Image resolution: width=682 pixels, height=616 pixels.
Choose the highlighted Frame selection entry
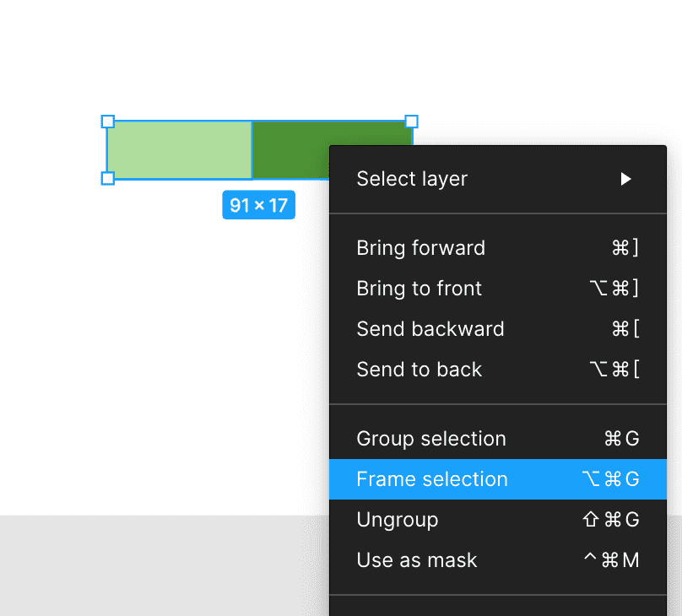pos(432,479)
